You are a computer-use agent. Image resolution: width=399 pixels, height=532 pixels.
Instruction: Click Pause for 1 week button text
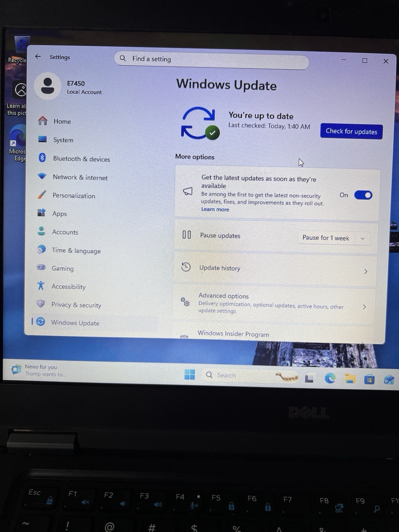pos(326,238)
